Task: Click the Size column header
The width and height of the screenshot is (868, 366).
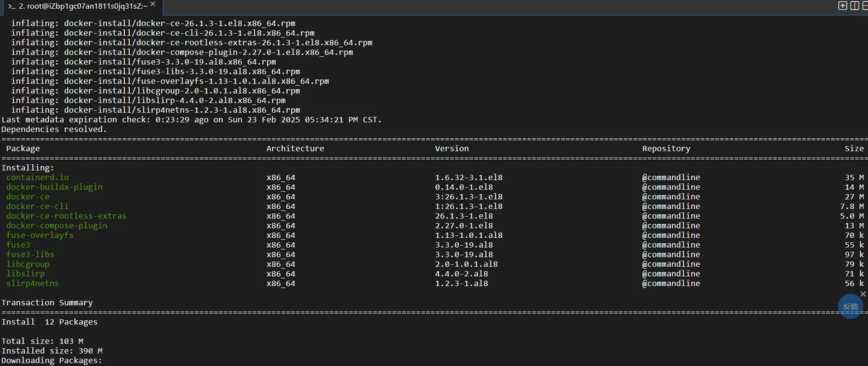Action: (x=854, y=149)
